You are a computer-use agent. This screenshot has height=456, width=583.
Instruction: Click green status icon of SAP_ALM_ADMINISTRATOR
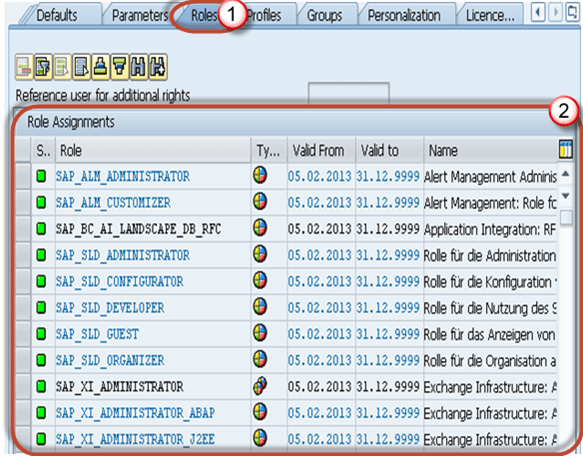[41, 176]
